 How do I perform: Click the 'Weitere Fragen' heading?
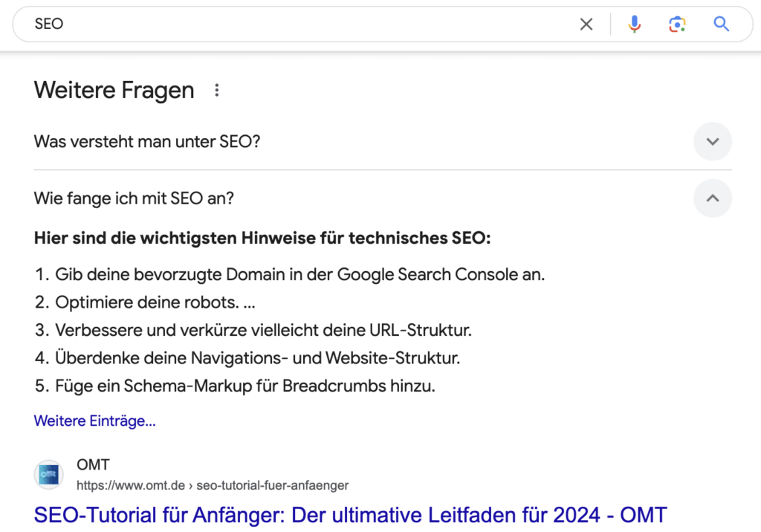[114, 91]
